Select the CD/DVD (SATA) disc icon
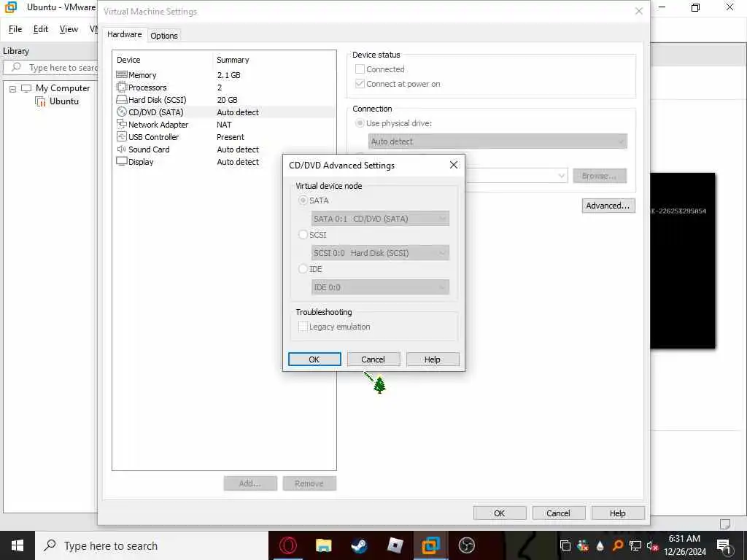Viewport: 747px width, 560px height. (122, 112)
